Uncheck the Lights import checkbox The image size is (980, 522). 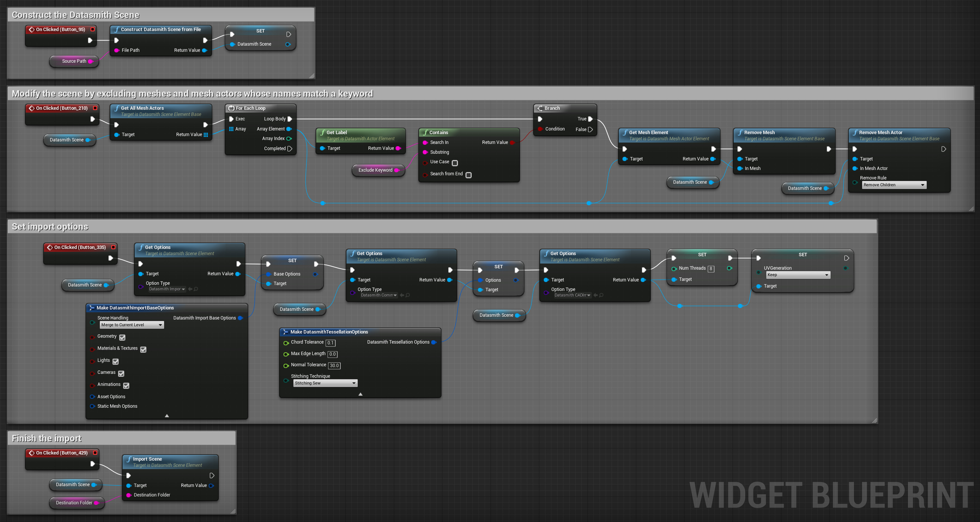116,362
